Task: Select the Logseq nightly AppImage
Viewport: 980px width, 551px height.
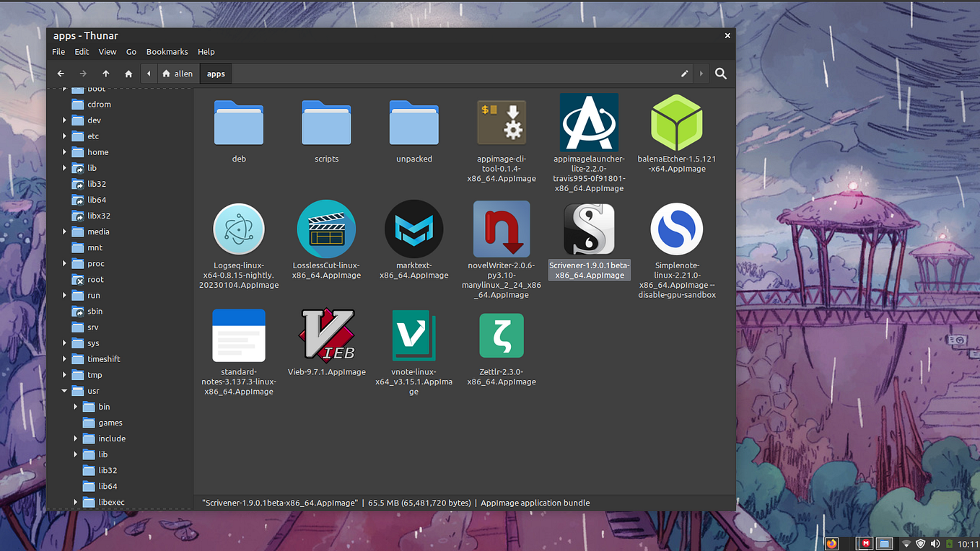Action: click(239, 229)
